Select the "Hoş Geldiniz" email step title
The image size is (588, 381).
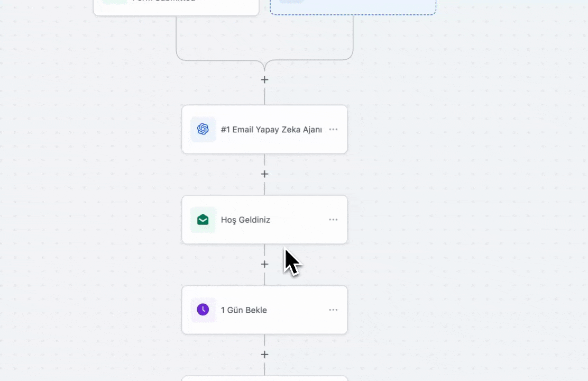click(245, 220)
